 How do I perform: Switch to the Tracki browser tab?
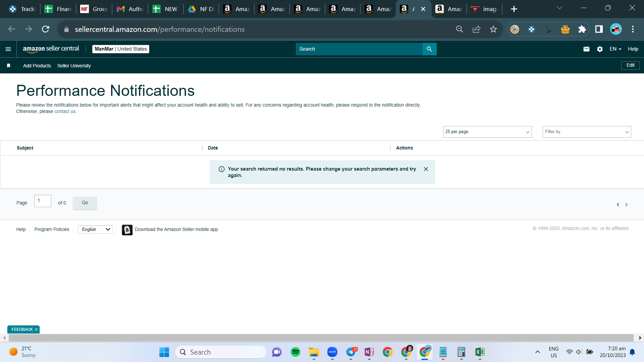22,9
